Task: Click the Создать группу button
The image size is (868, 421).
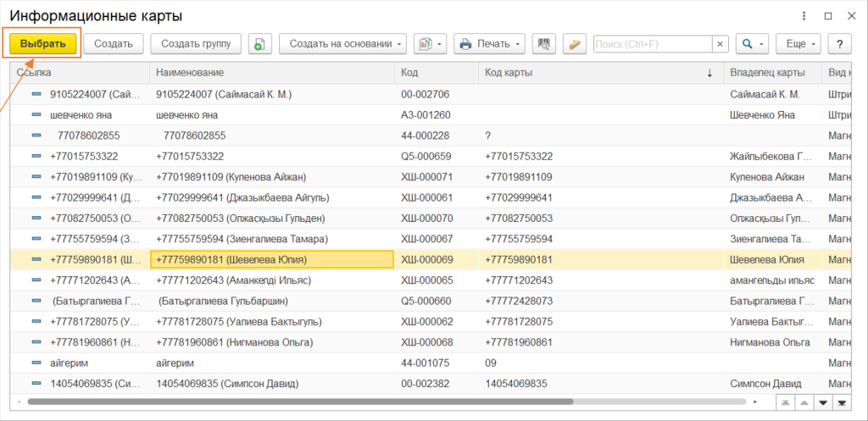Action: tap(196, 44)
